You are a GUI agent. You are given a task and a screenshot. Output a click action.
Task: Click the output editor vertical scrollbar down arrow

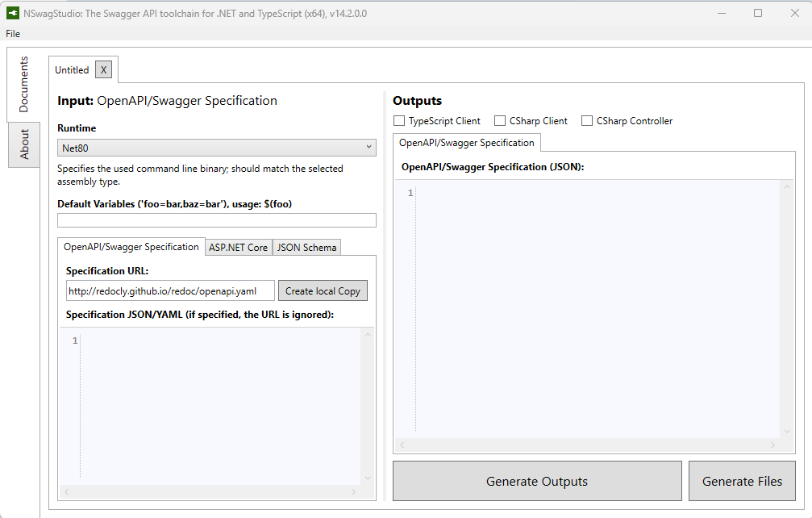[787, 431]
